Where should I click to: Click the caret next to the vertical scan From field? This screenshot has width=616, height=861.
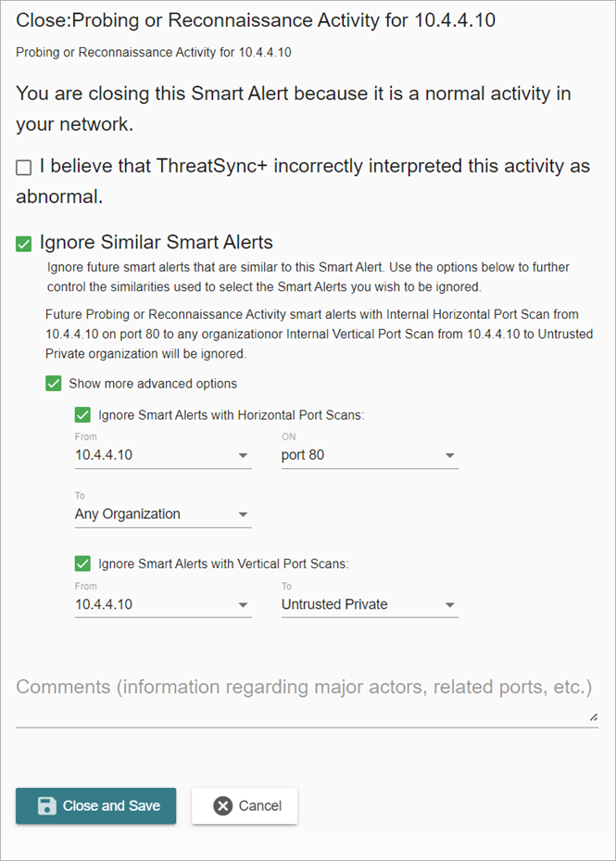coord(244,605)
